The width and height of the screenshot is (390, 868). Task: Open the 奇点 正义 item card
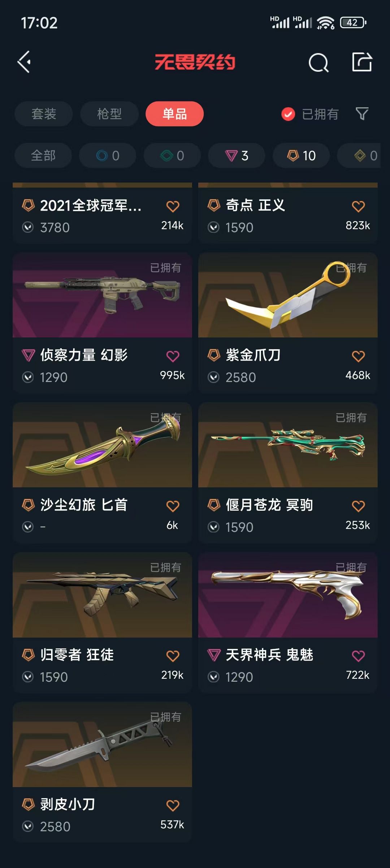coord(288,213)
